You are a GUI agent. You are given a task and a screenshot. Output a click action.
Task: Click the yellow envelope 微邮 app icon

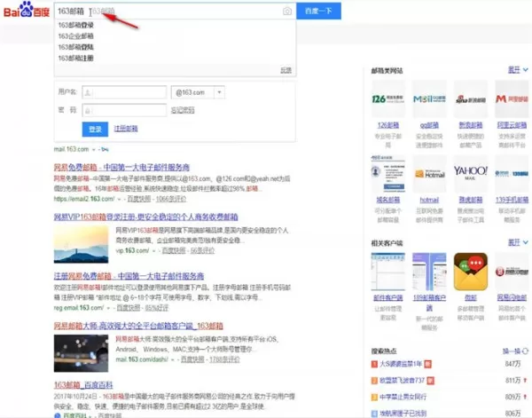click(471, 272)
